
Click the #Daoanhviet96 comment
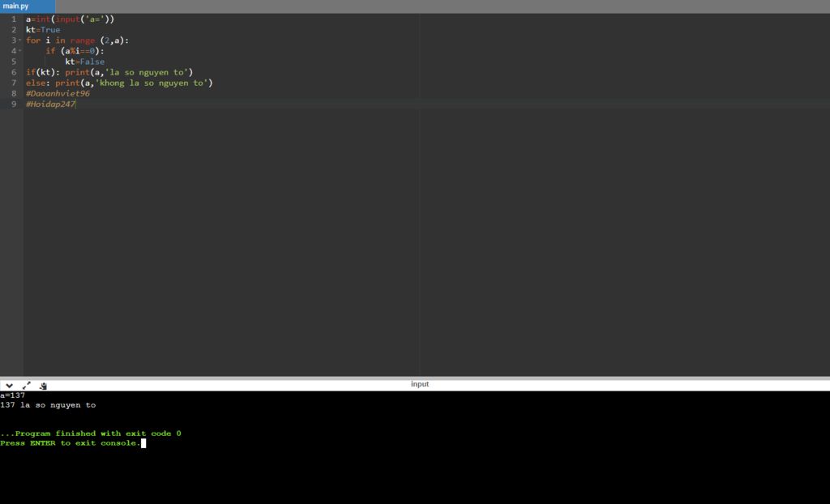58,93
